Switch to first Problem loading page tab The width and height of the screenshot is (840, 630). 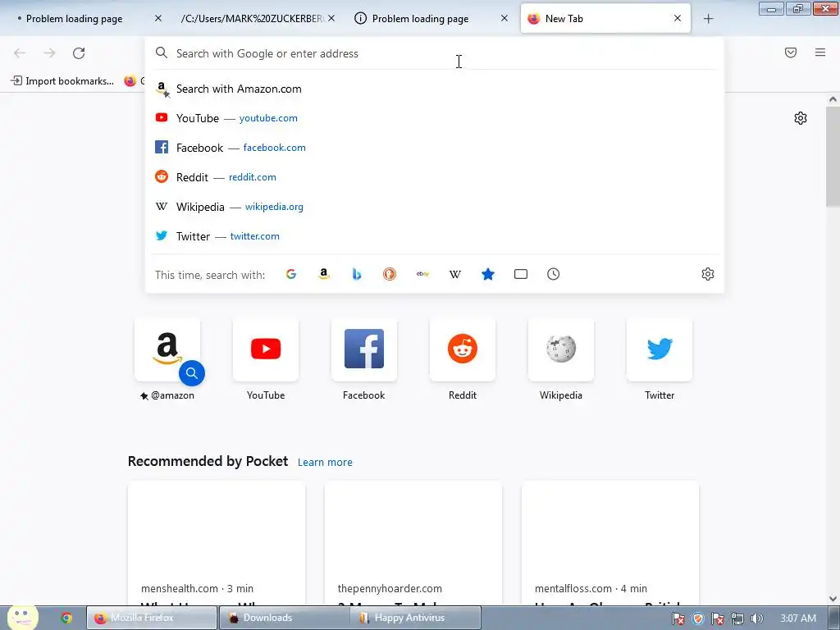point(81,19)
